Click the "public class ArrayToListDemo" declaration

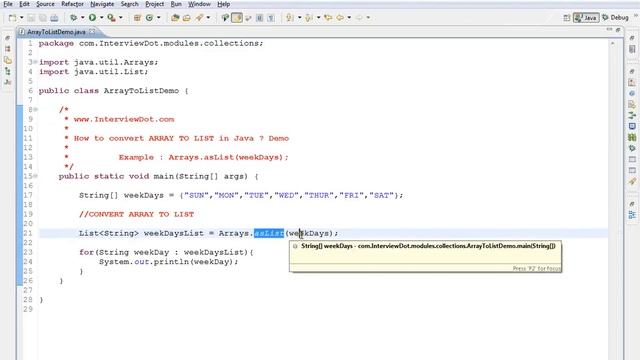coord(109,91)
